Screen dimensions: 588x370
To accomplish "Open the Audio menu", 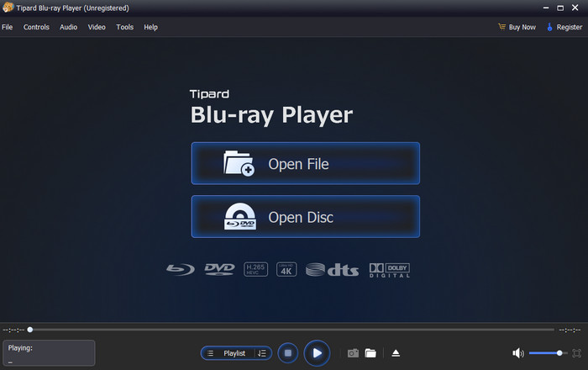I will pyautogui.click(x=69, y=27).
